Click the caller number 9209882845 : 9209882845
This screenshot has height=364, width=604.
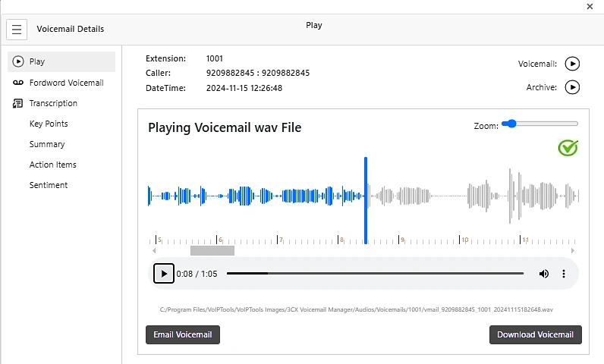258,73
